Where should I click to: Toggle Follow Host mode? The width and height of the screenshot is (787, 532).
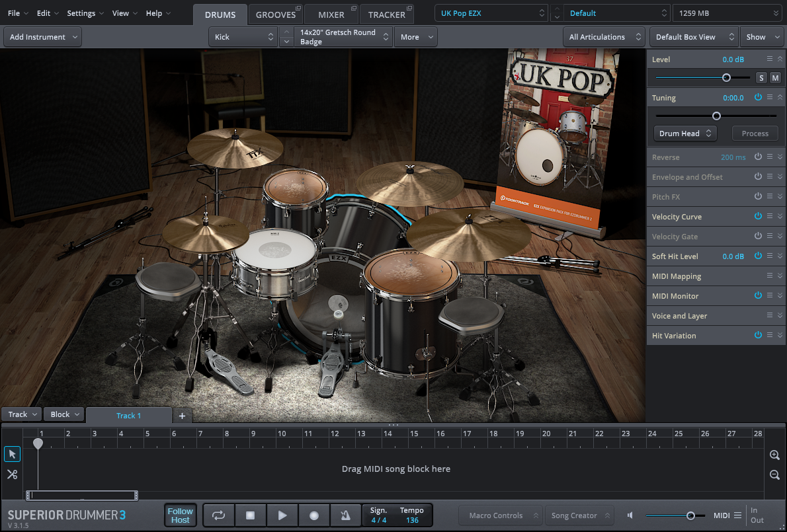coord(180,515)
